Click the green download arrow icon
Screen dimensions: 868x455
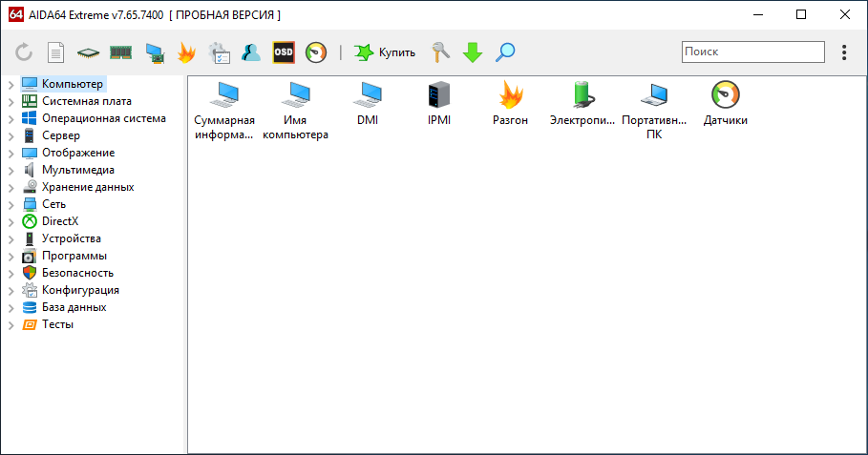[x=473, y=52]
